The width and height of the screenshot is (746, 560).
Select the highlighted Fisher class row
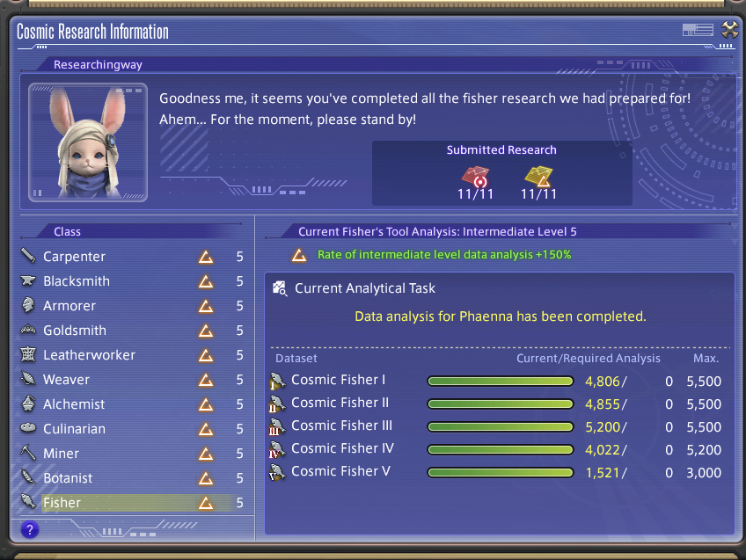point(133,503)
